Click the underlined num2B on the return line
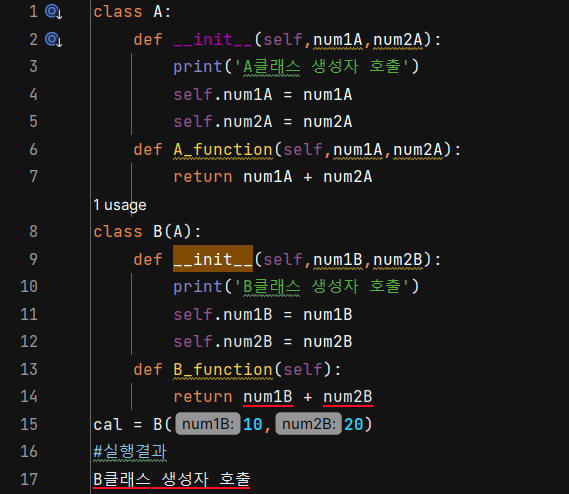 tap(348, 397)
